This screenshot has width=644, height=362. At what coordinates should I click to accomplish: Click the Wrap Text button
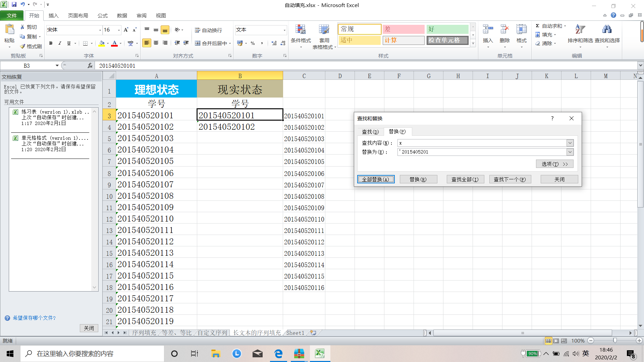(209, 30)
